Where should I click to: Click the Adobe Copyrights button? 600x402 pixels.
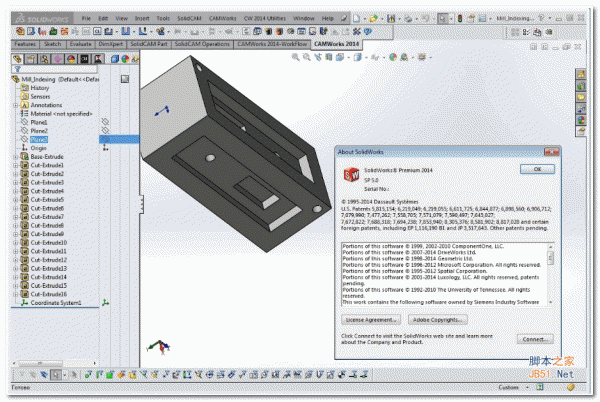point(438,319)
